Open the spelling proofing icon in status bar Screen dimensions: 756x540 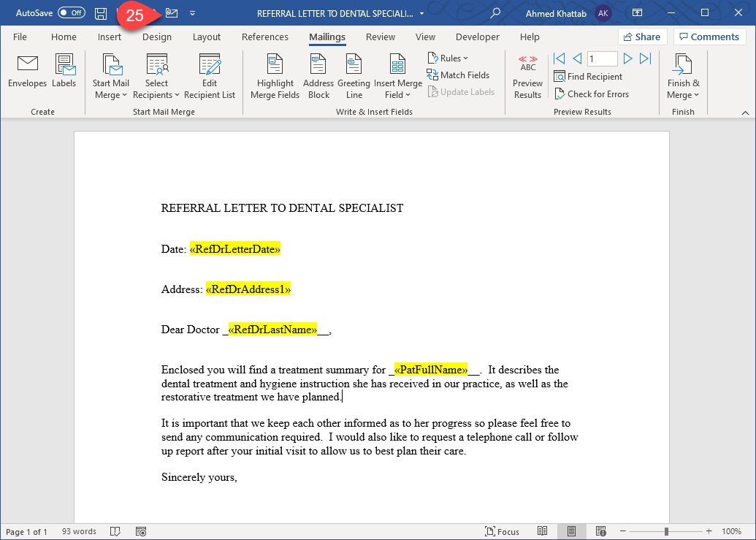click(115, 531)
